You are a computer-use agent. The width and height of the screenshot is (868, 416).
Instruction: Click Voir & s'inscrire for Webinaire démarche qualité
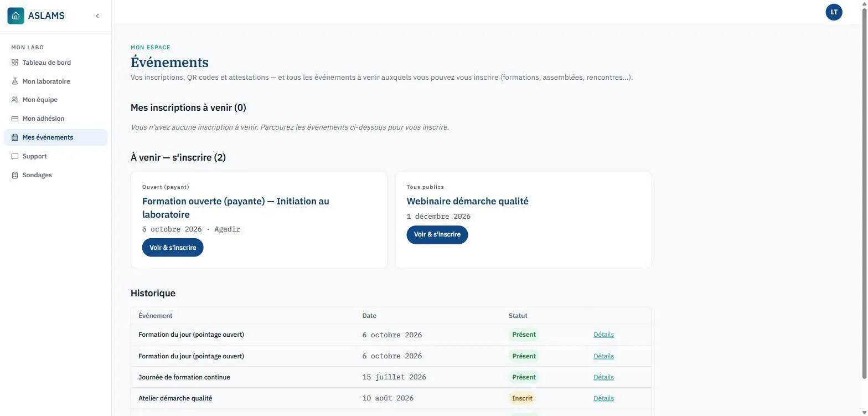click(437, 234)
